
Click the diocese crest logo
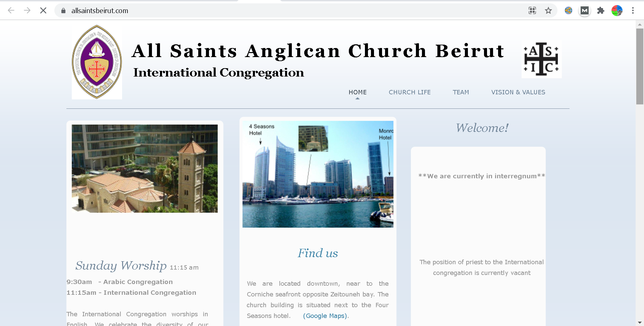97,62
